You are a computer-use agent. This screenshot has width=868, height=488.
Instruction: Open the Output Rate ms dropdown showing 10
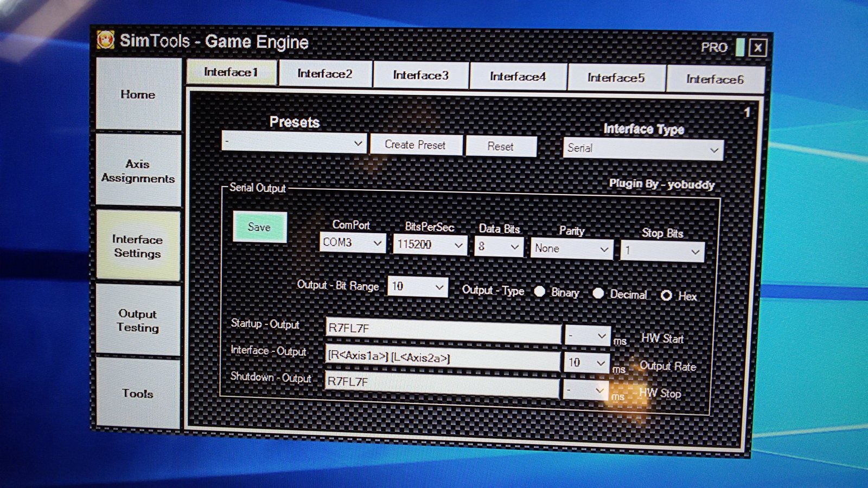(x=586, y=363)
